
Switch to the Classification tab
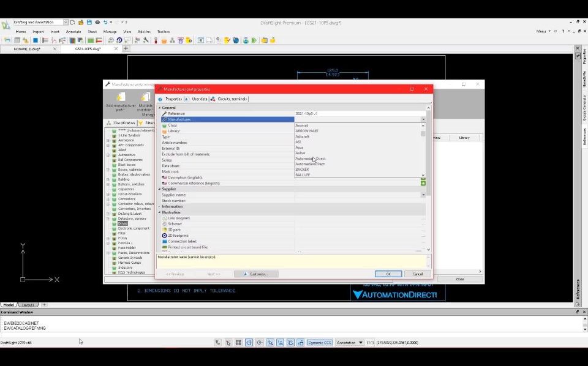click(x=121, y=123)
